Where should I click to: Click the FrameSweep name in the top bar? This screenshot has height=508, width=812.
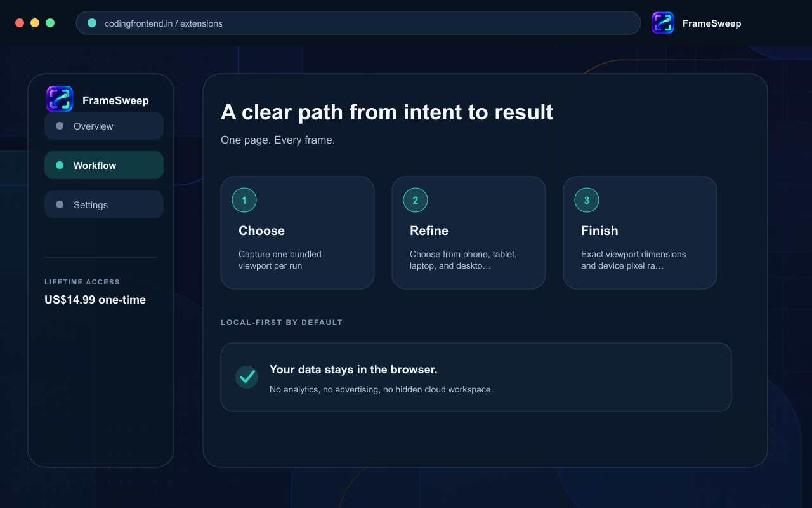tap(712, 23)
